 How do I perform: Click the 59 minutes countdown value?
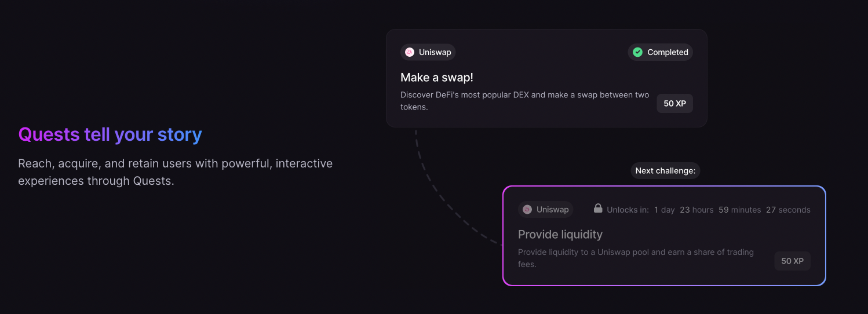pos(740,210)
